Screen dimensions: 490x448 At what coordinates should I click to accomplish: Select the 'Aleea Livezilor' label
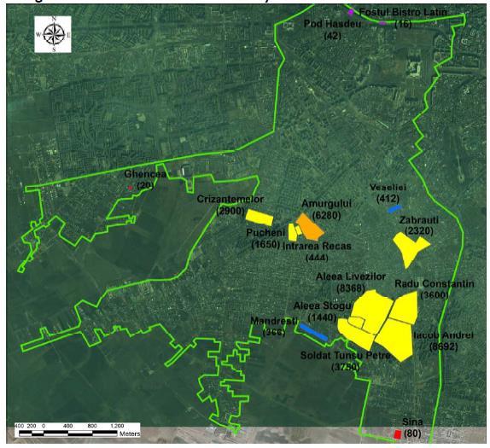click(x=351, y=276)
